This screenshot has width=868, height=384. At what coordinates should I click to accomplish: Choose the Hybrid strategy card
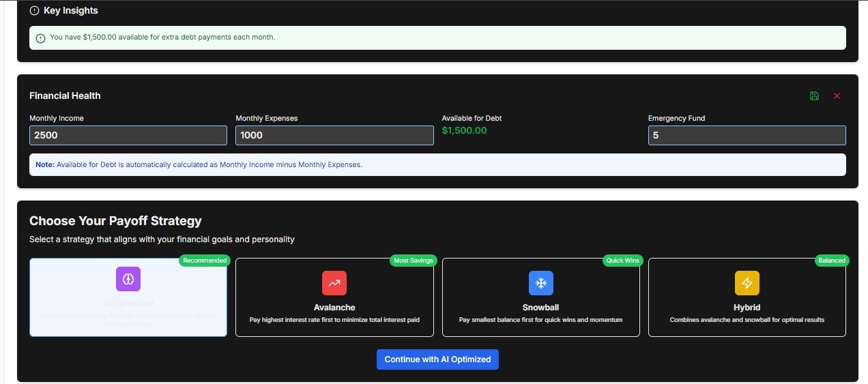pos(747,297)
